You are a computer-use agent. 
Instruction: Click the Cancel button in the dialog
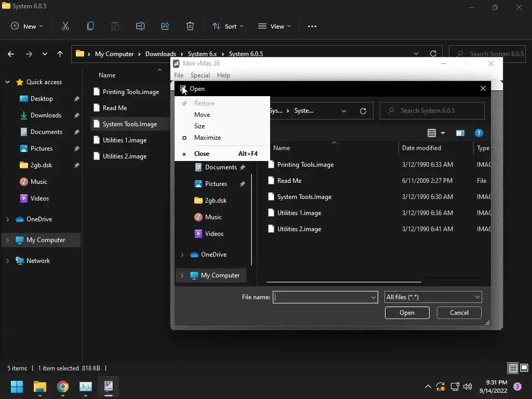(459, 313)
